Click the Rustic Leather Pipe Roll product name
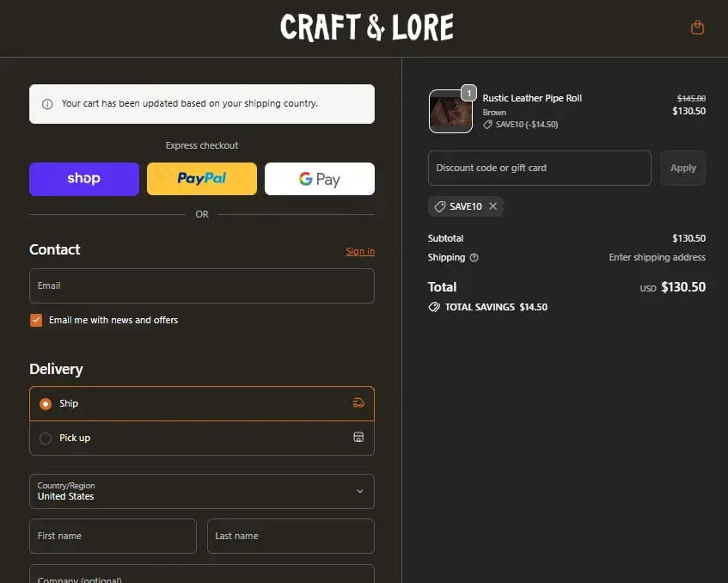The image size is (728, 583). 532,98
